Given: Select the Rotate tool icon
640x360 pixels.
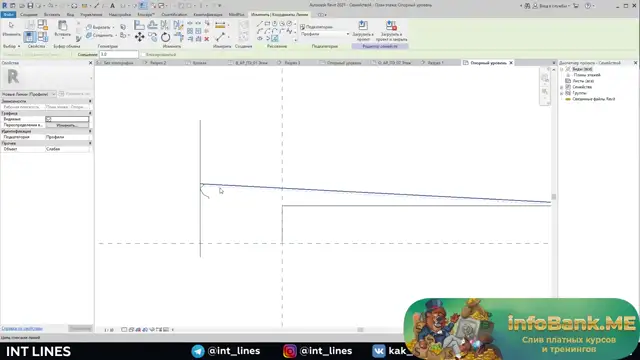Looking at the screenshot, I should [165, 37].
